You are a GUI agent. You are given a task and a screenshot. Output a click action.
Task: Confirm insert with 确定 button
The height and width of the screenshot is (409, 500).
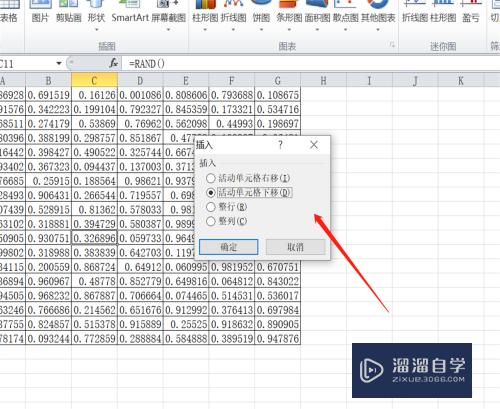229,247
